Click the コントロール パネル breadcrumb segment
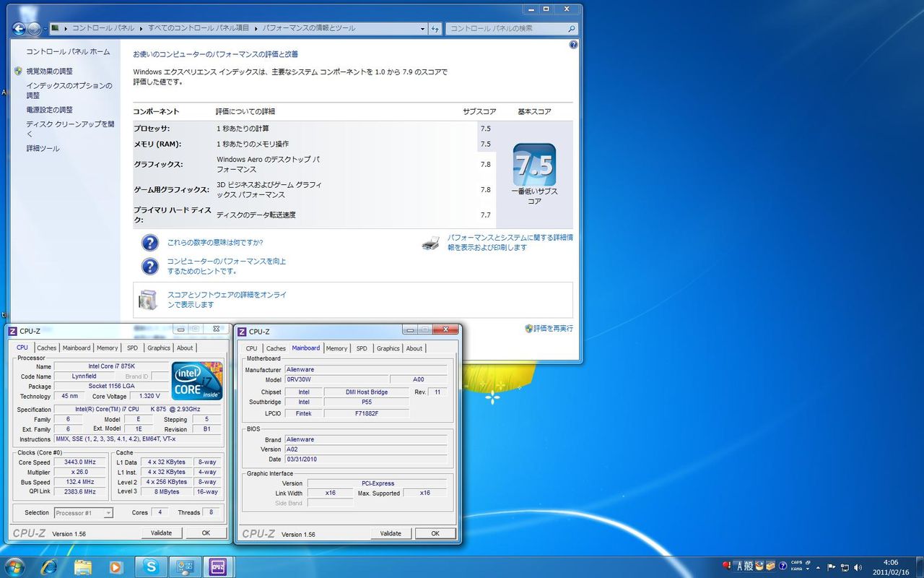Image resolution: width=924 pixels, height=578 pixels. [103, 29]
